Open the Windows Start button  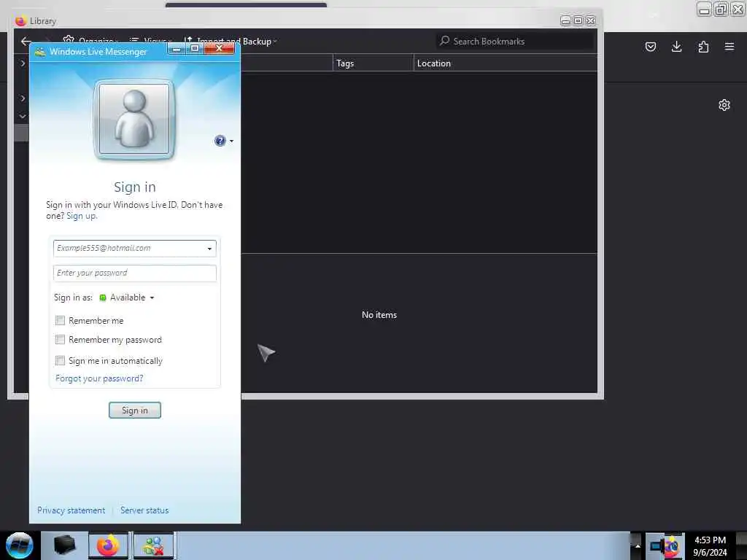click(19, 545)
